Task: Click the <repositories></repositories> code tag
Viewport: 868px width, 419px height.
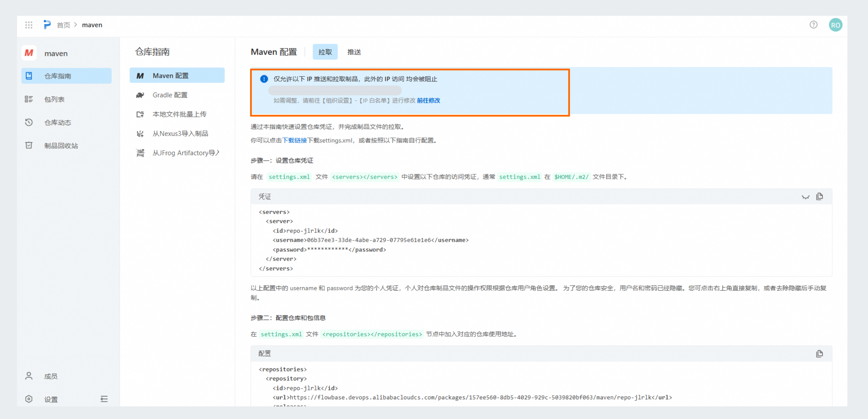Action: 372,334
